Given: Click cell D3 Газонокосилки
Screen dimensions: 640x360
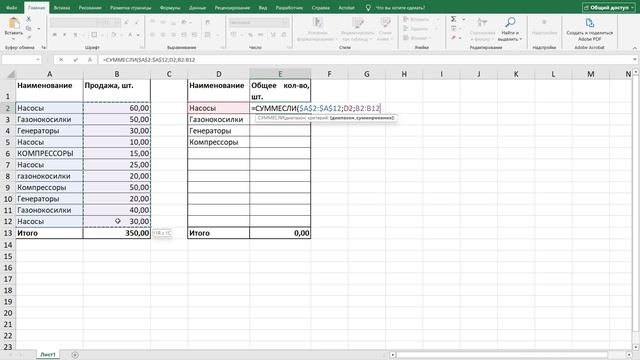Looking at the screenshot, I should tap(218, 120).
